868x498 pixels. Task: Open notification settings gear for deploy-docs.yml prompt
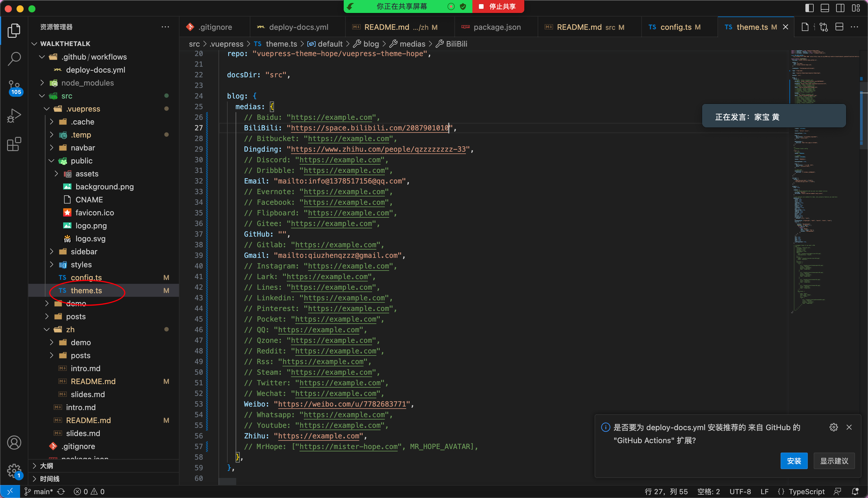point(833,427)
